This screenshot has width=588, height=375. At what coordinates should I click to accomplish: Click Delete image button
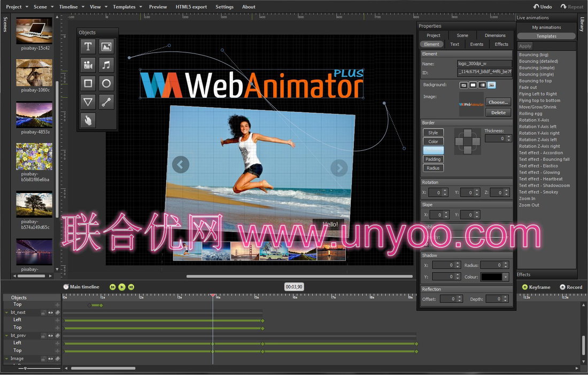coord(498,113)
